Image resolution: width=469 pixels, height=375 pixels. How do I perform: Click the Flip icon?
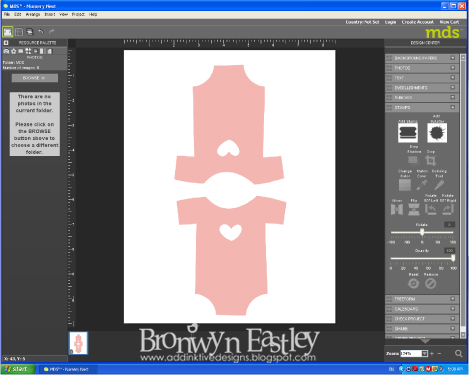414,209
